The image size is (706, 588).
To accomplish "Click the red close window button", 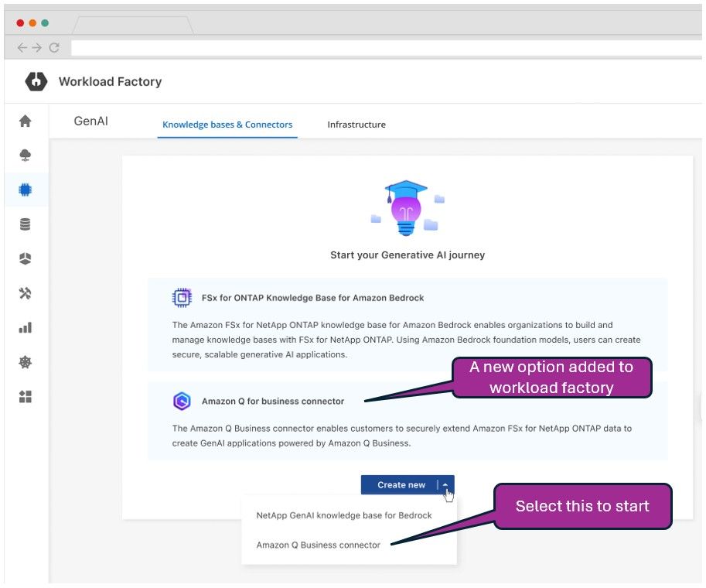I will 20,23.
